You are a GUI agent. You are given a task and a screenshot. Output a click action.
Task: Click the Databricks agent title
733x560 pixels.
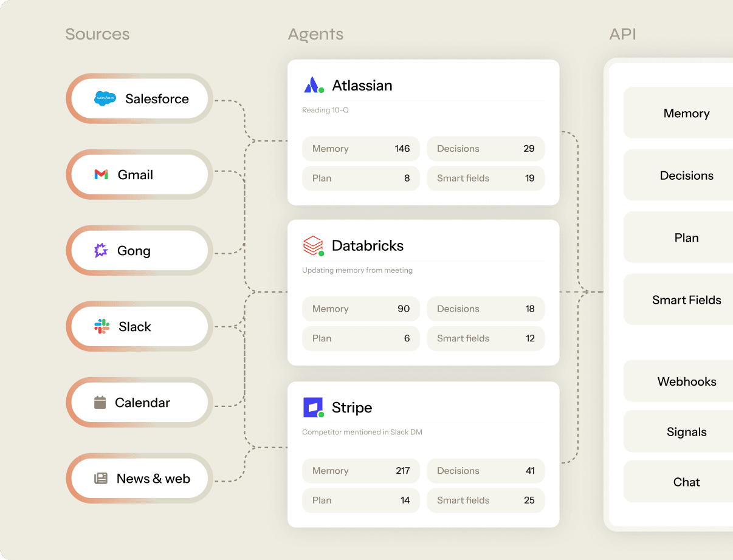point(368,246)
